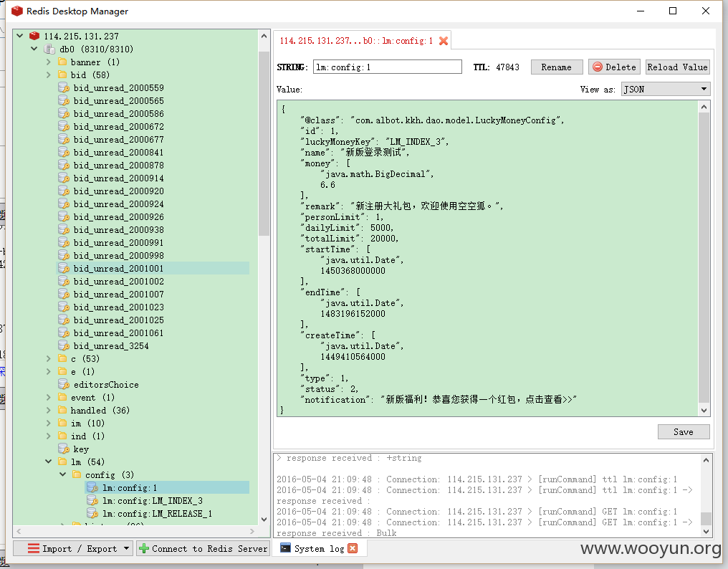
Task: Expand the event (1) folder
Action: tap(49, 397)
